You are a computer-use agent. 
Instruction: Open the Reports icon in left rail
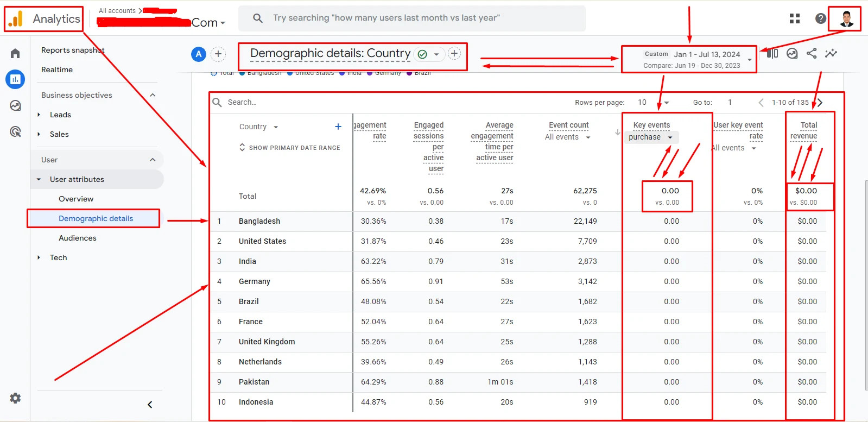(x=15, y=79)
